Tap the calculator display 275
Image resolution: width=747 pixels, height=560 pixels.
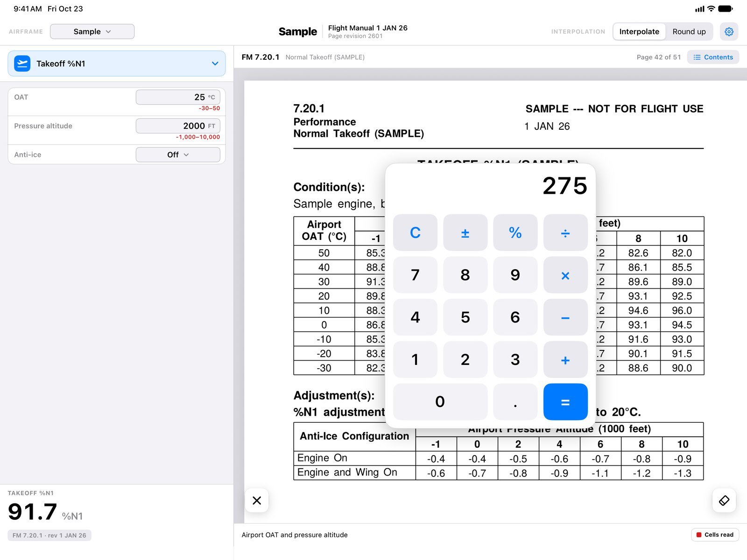click(564, 186)
